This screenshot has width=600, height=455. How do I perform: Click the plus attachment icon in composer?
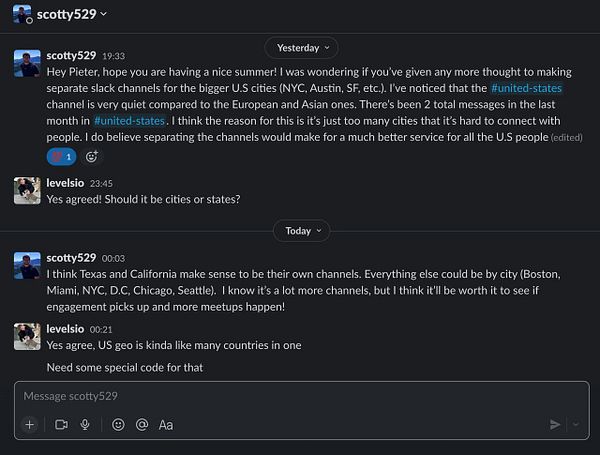tap(30, 424)
